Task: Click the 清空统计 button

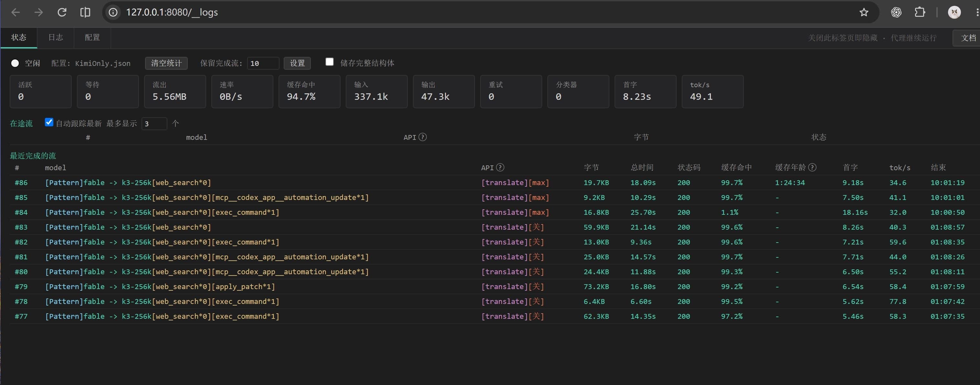Action: [x=166, y=63]
